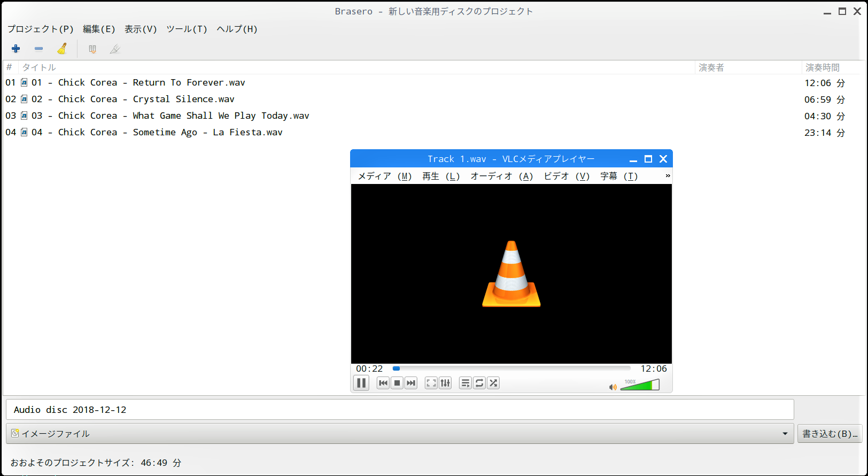Viewport: 868px width, 476px height.
Task: Open Brasero ツール(T) menu
Action: tap(187, 29)
